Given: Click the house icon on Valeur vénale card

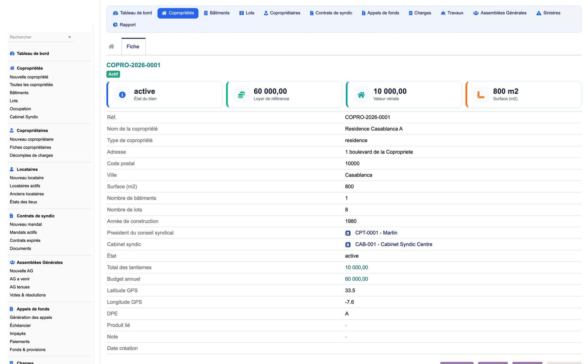Looking at the screenshot, I should (x=361, y=95).
